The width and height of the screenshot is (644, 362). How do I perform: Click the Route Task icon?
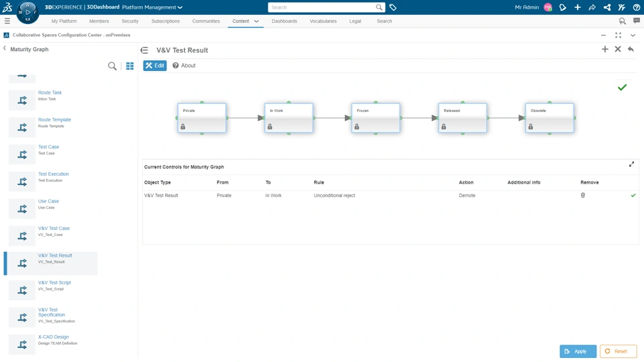pyautogui.click(x=22, y=100)
